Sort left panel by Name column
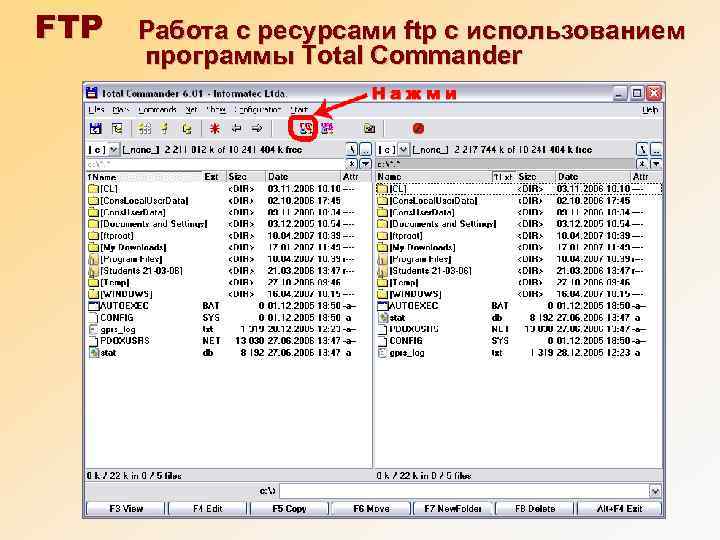The width and height of the screenshot is (720, 540). pos(144,177)
